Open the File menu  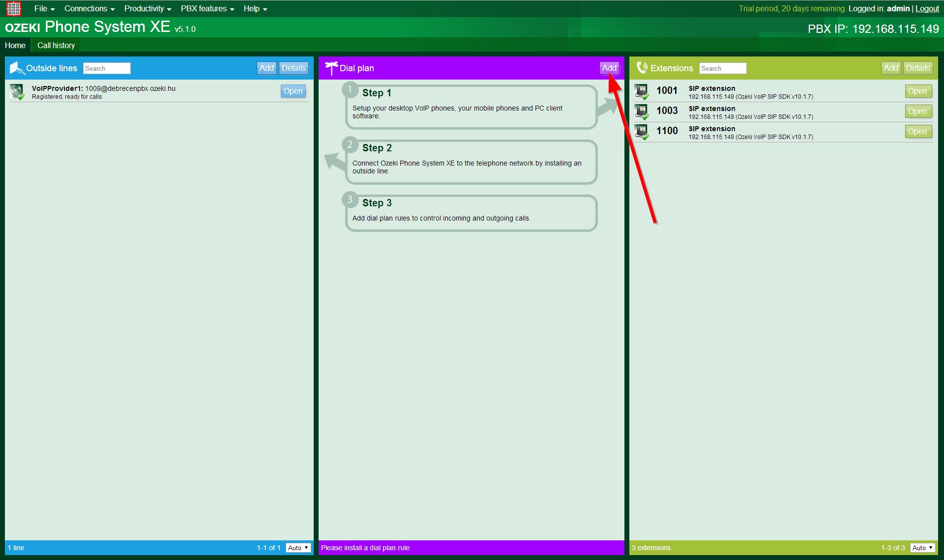click(x=44, y=8)
